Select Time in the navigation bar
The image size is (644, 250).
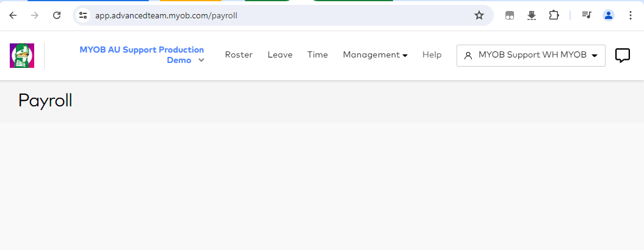(x=317, y=55)
